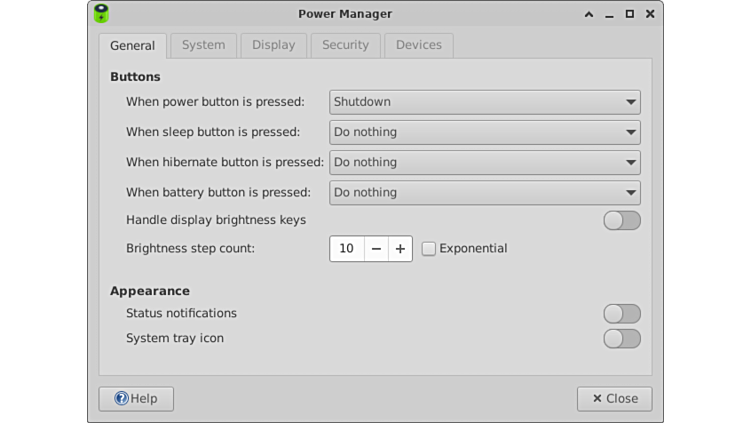Toggle Handle display brightness keys switch

pyautogui.click(x=621, y=220)
